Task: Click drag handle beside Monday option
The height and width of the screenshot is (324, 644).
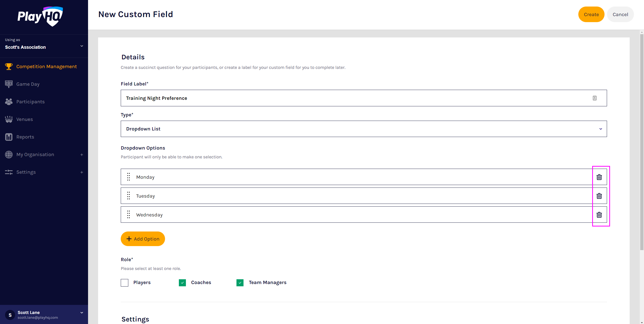Action: (x=129, y=177)
